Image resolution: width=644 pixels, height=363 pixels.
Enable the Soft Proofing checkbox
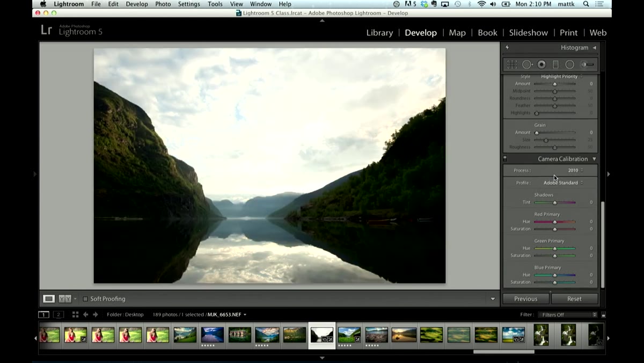tap(85, 299)
